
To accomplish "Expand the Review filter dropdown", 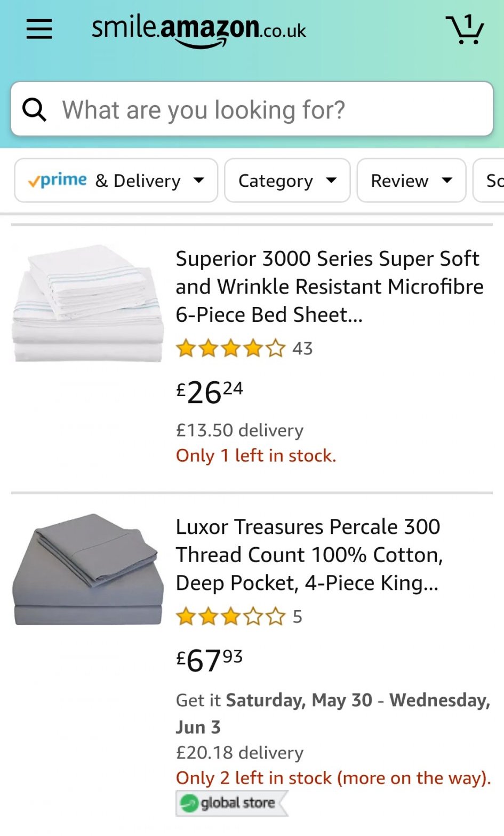I will coord(411,180).
